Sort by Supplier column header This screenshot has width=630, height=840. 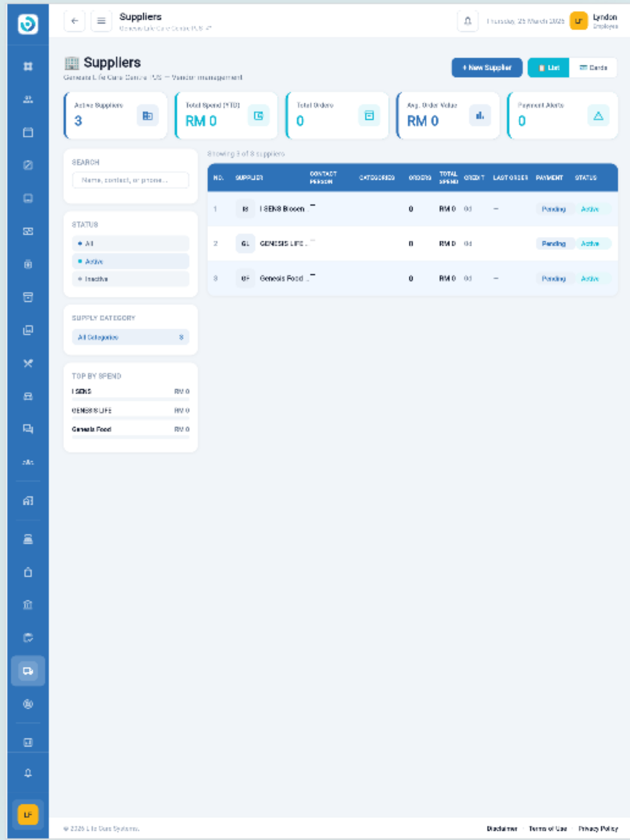pyautogui.click(x=249, y=178)
